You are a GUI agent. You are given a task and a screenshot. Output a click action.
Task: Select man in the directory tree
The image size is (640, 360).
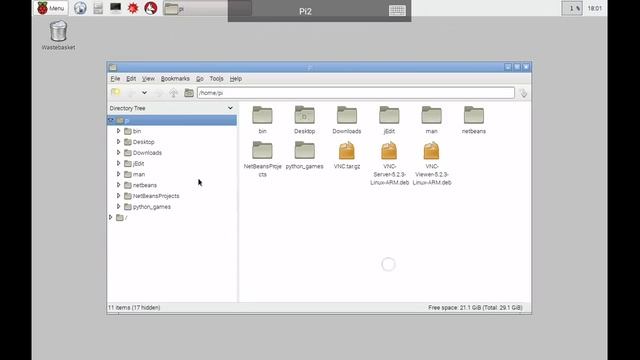[139, 174]
